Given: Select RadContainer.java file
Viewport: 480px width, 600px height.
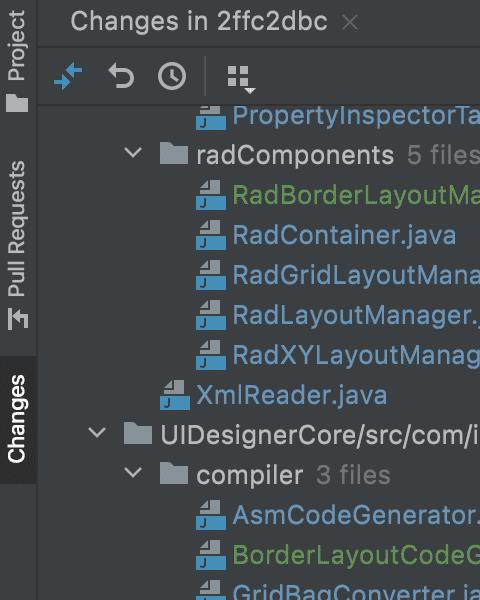Looking at the screenshot, I should (x=344, y=235).
